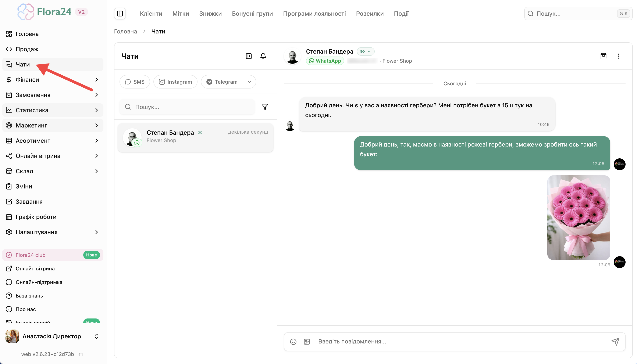Expand the Маркетинг submenu
This screenshot has height=364, width=637.
coord(97,126)
